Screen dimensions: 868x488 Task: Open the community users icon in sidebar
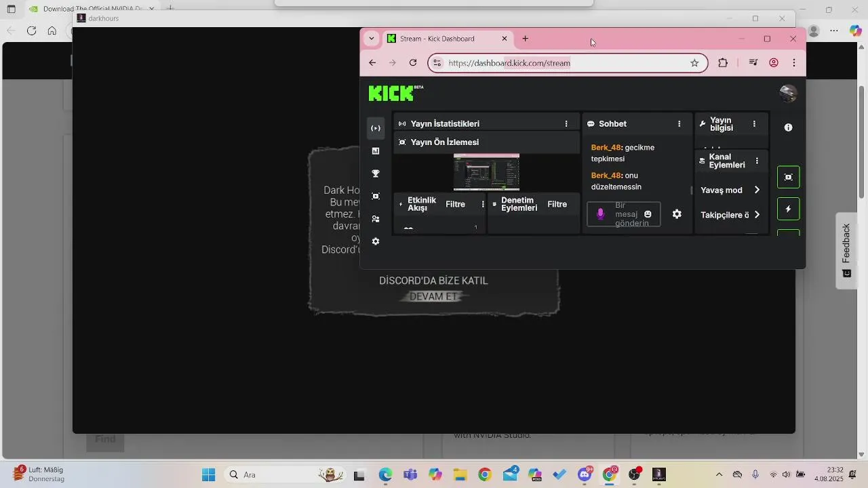tap(376, 219)
